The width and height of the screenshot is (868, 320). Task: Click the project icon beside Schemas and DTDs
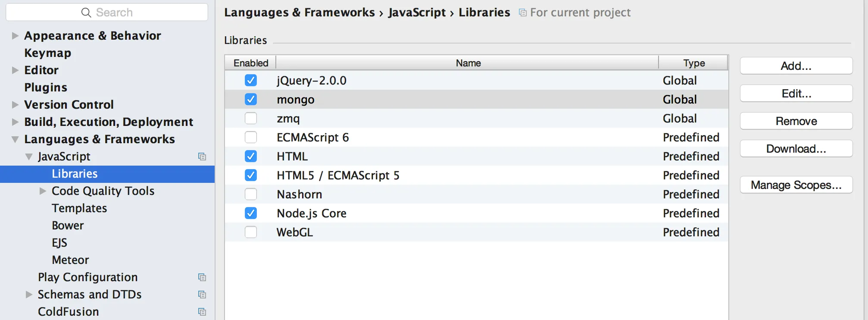202,295
